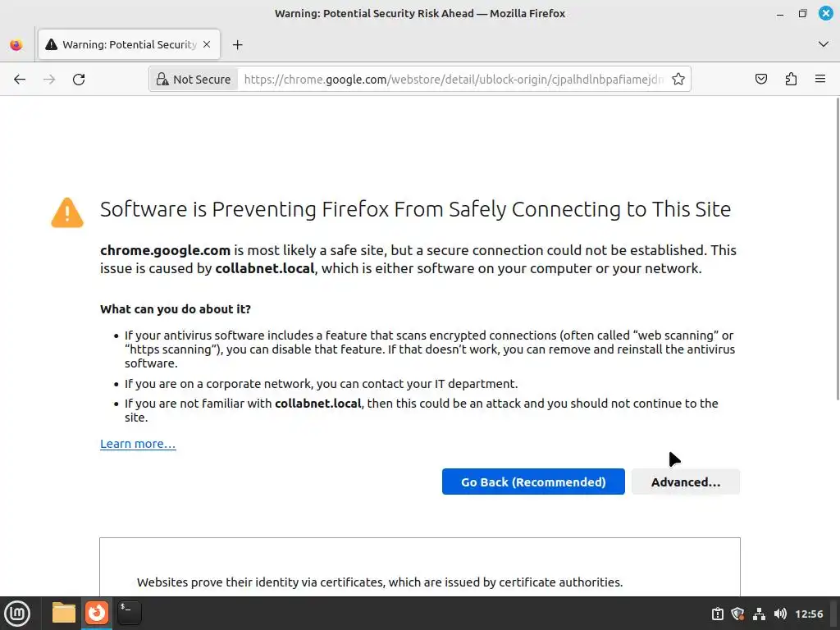
Task: Follow the Learn more… link
Action: (138, 444)
